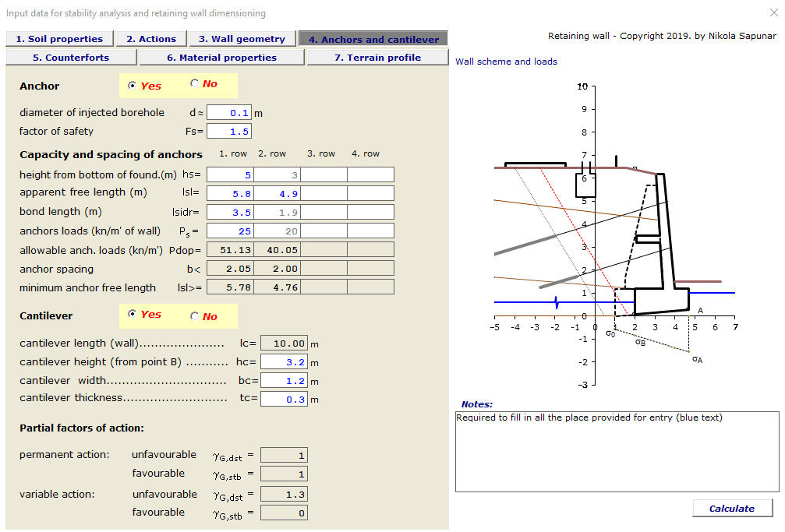Switch to 6. Material properties tab
785x532 pixels.
tap(221, 58)
